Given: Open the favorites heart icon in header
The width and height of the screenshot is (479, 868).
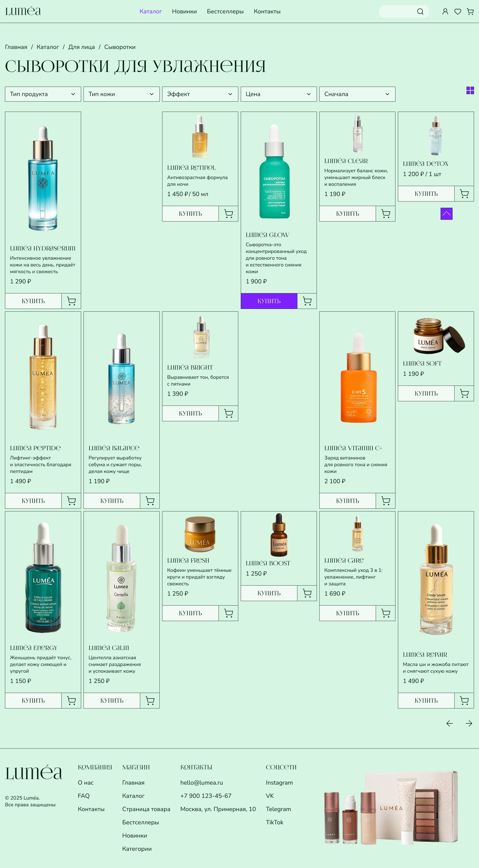Looking at the screenshot, I should [458, 11].
